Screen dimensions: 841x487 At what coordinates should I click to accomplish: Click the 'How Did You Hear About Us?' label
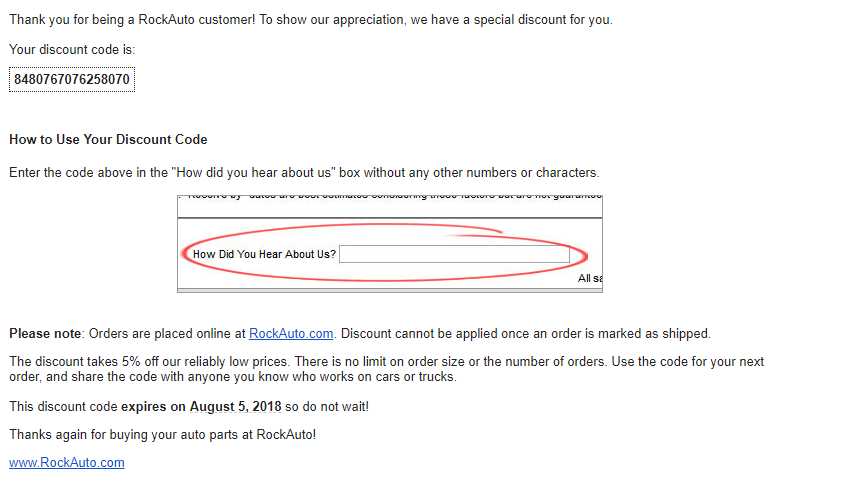pos(264,254)
